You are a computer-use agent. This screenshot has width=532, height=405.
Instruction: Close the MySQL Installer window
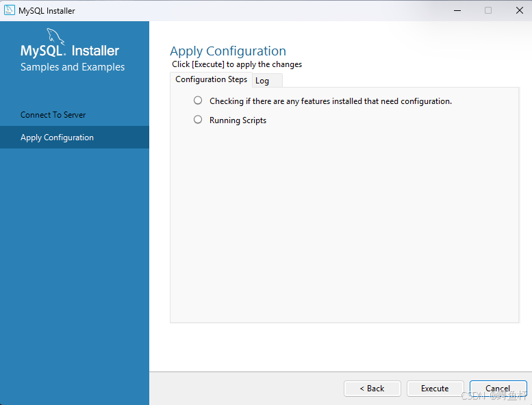coord(520,10)
